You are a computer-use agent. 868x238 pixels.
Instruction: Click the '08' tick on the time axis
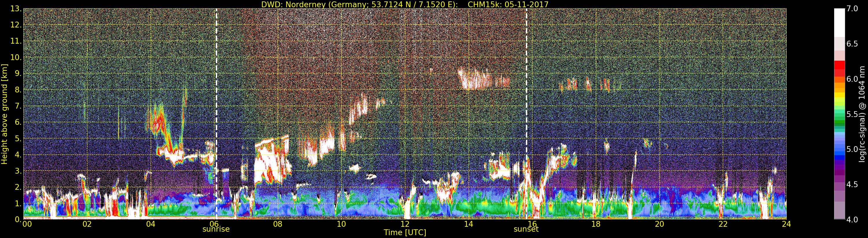pos(278,224)
